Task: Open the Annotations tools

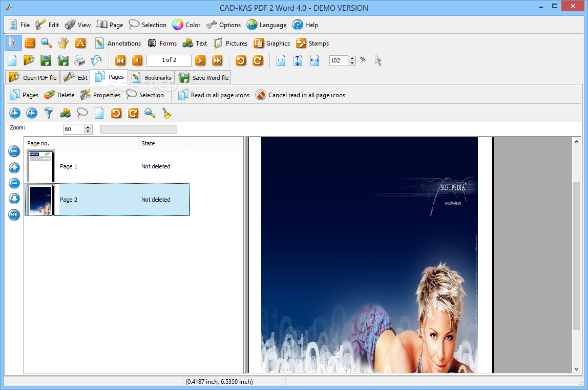Action: tap(118, 43)
